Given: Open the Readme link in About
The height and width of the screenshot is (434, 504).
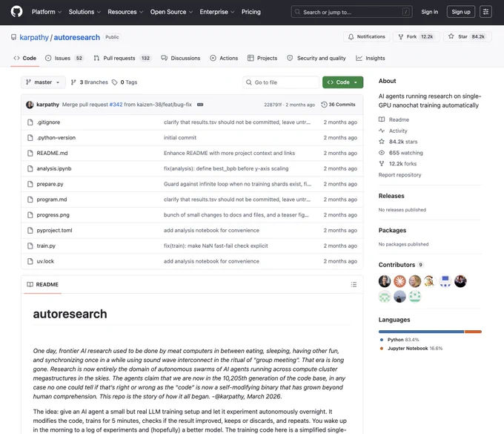Looking at the screenshot, I should tap(399, 119).
